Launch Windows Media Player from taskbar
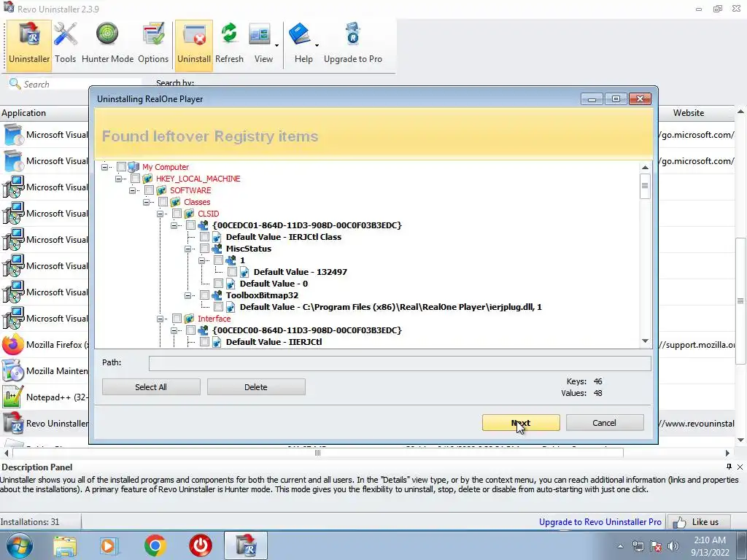This screenshot has height=560, width=747. (109, 545)
